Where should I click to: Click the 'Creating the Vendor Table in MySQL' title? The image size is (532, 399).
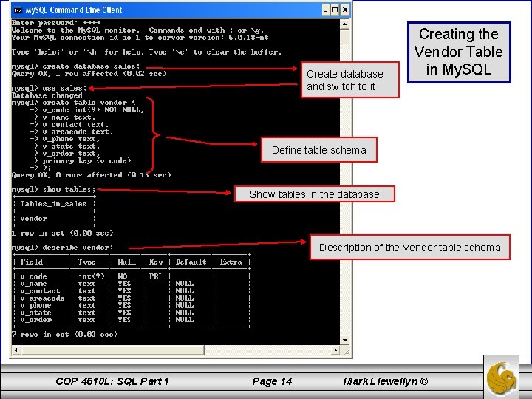[459, 52]
